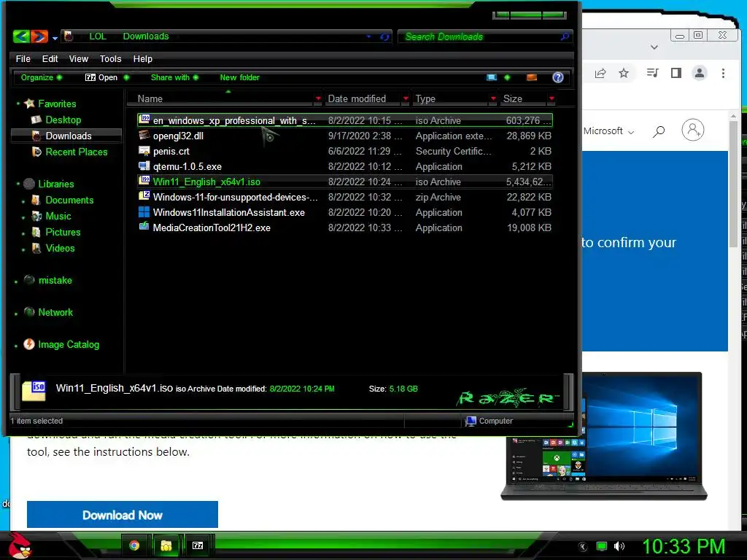This screenshot has height=560, width=747.
Task: Open the View menu
Action: [78, 58]
